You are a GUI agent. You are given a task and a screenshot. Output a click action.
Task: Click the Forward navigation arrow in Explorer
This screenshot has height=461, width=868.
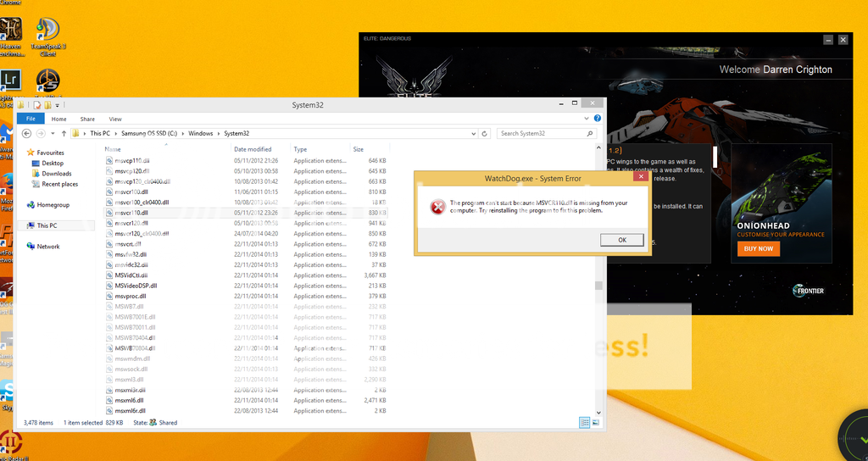tap(41, 133)
